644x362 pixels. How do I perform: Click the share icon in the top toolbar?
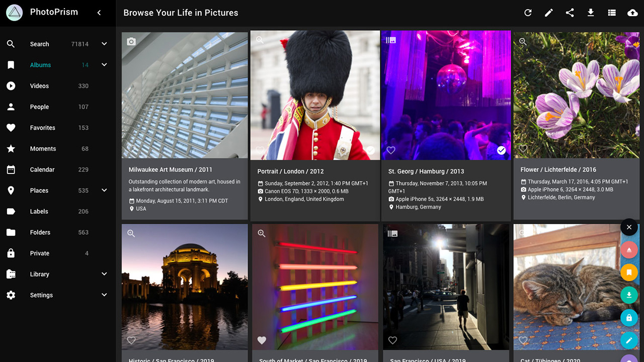point(570,13)
